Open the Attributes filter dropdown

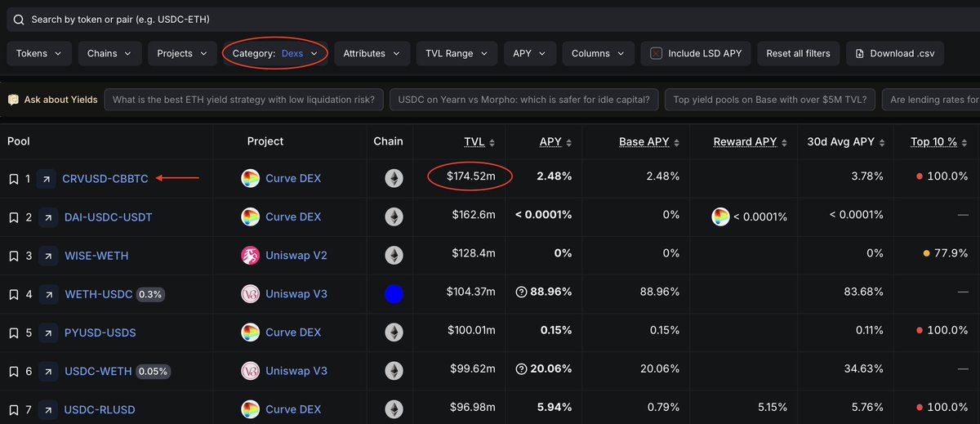point(372,53)
